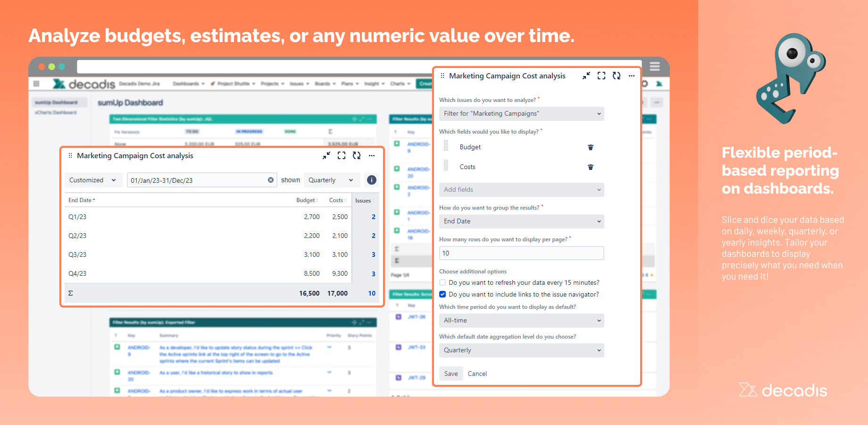Image resolution: width=868 pixels, height=425 pixels.
Task: Click the Q4/23 budget value 8,500
Action: pyautogui.click(x=312, y=273)
